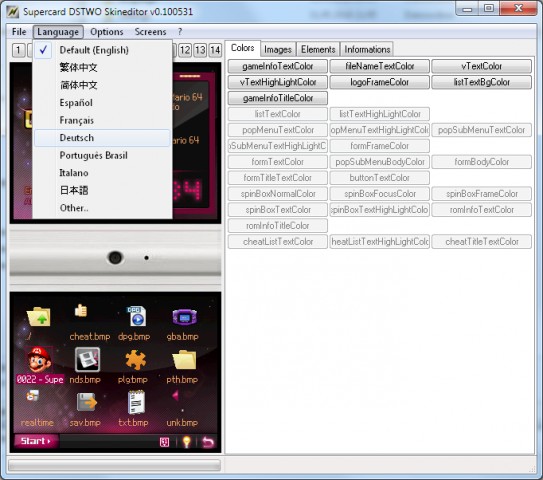The image size is (543, 480).
Task: Open the Options menu
Action: click(107, 32)
